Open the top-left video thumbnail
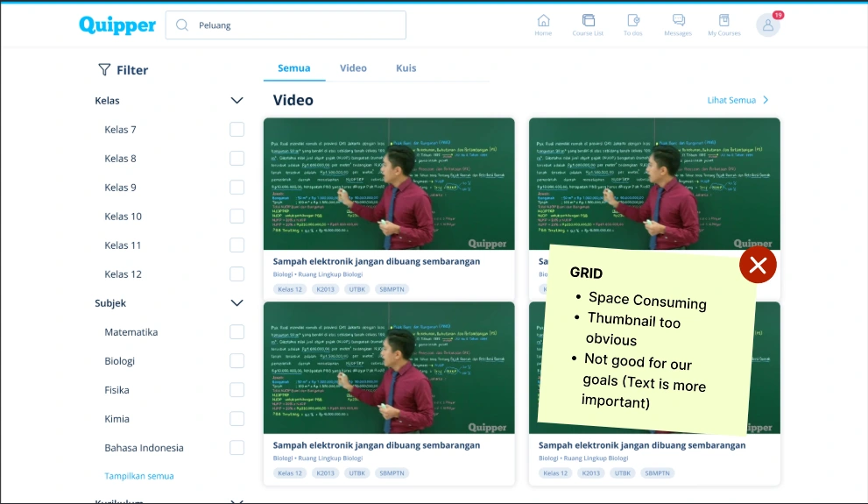 coord(389,184)
